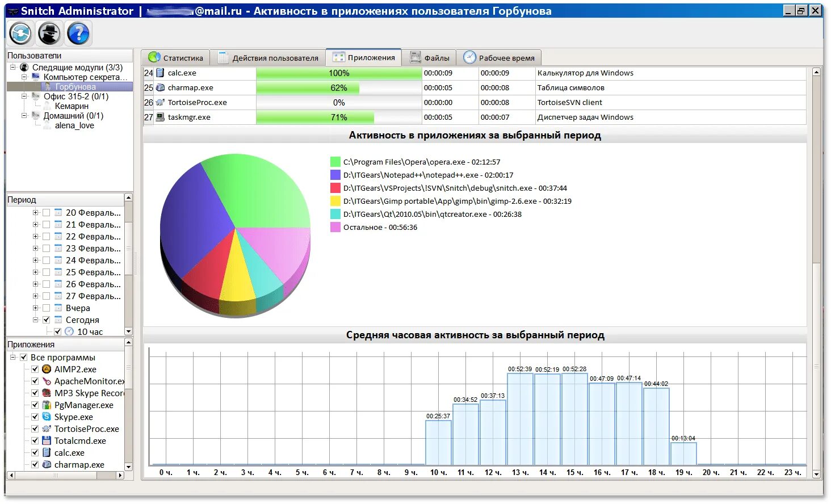Open the Действия пользователя tab
The image size is (831, 504).
click(268, 57)
